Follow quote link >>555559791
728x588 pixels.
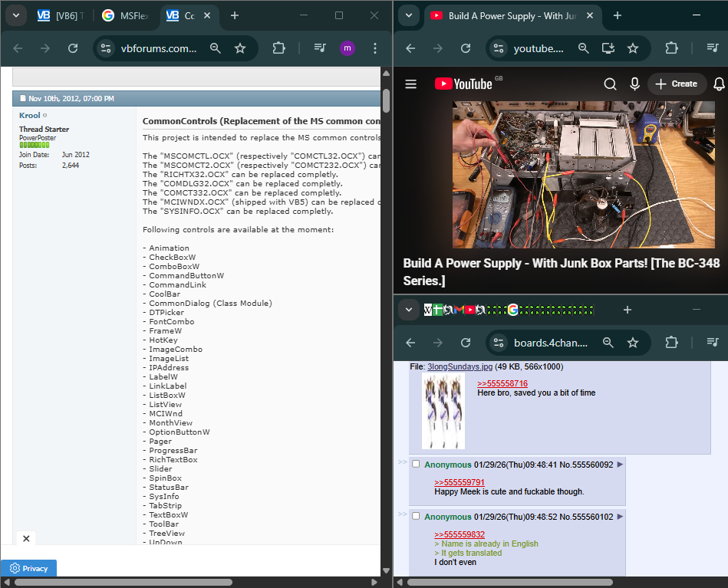(x=460, y=482)
